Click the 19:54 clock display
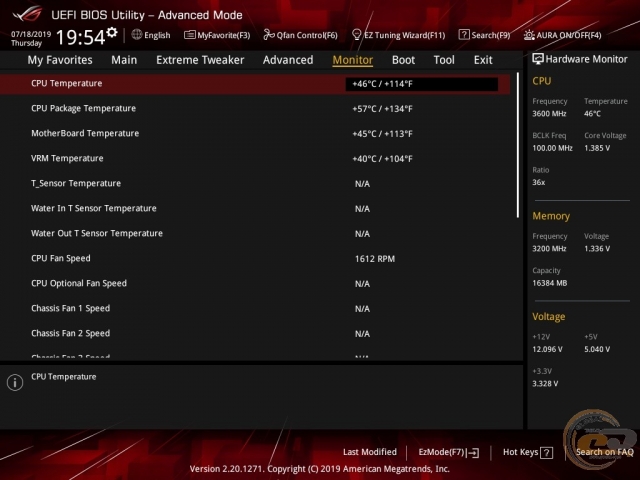Screen dimensions: 640x480 coord(80,37)
